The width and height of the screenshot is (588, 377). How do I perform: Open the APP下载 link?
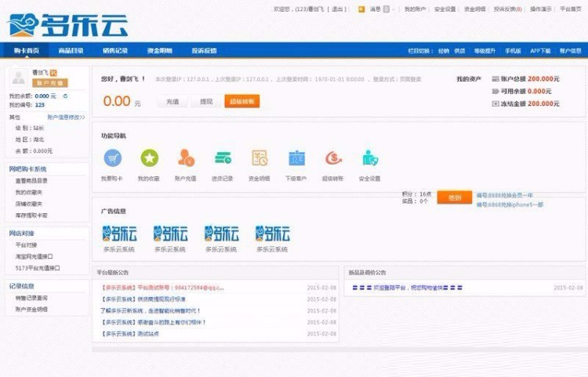coord(540,51)
